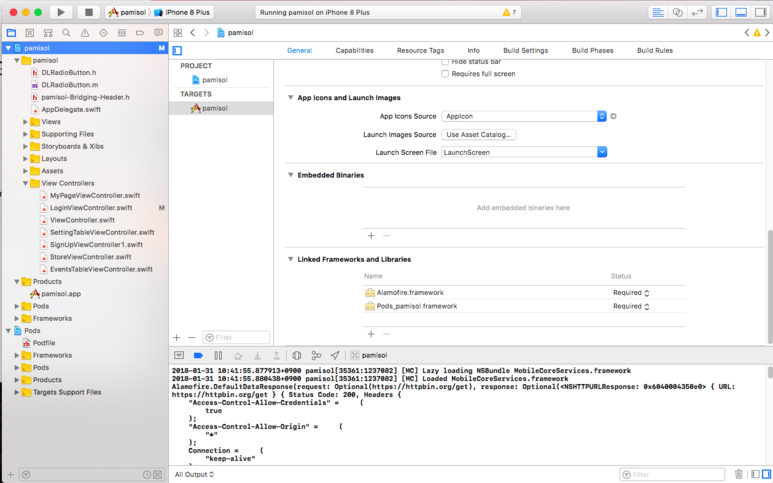Show the console pane toggle
773x483 pixels.
point(766,474)
